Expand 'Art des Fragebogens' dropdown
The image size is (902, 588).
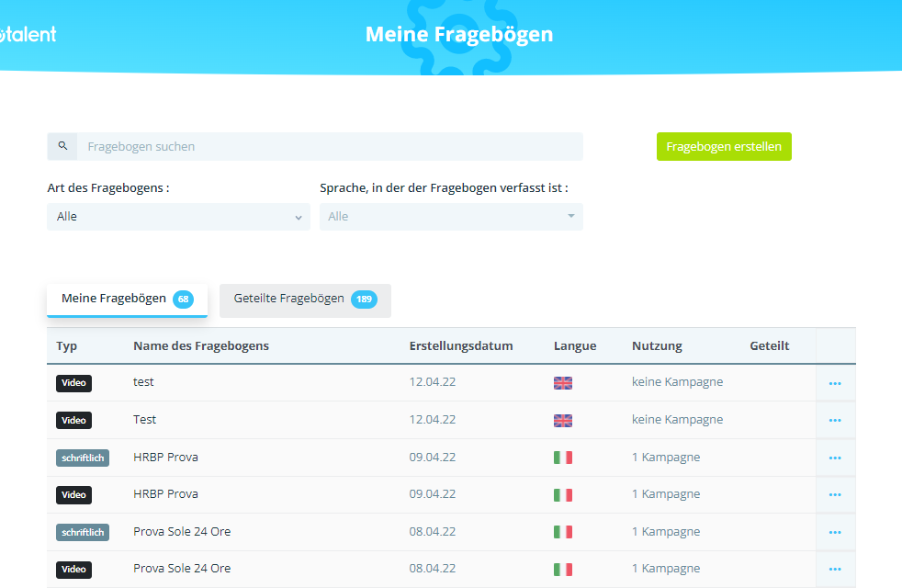coord(178,217)
